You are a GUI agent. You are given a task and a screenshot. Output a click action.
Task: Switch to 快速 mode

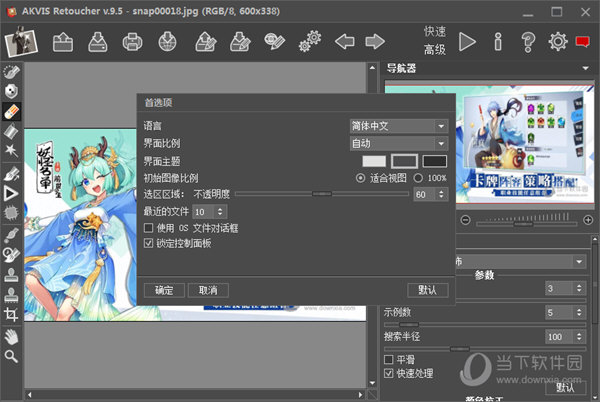pyautogui.click(x=434, y=32)
